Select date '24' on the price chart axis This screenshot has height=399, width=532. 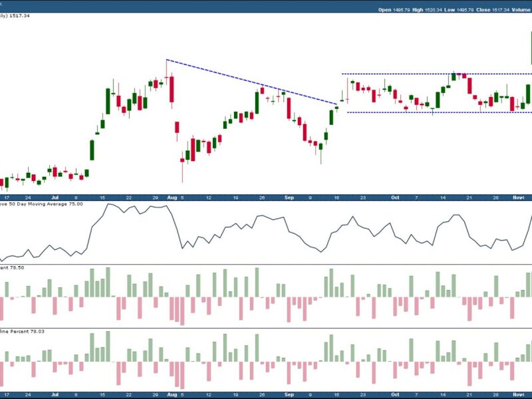point(28,198)
